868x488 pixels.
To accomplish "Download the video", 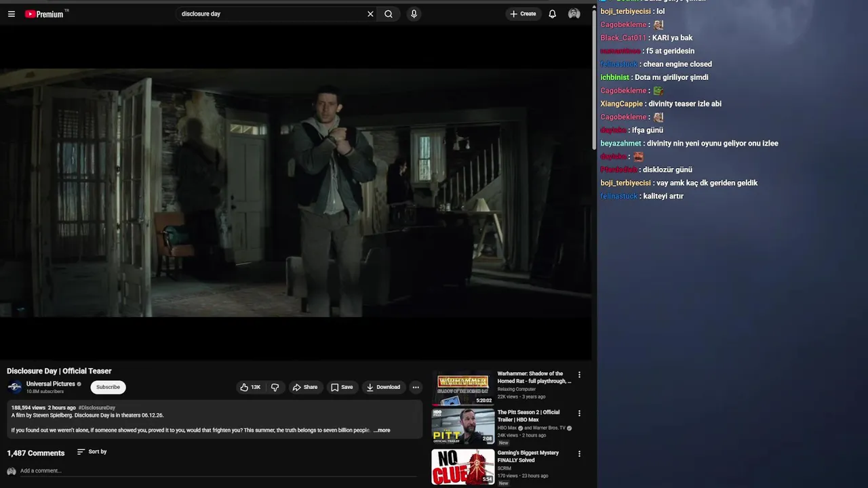I will (383, 387).
